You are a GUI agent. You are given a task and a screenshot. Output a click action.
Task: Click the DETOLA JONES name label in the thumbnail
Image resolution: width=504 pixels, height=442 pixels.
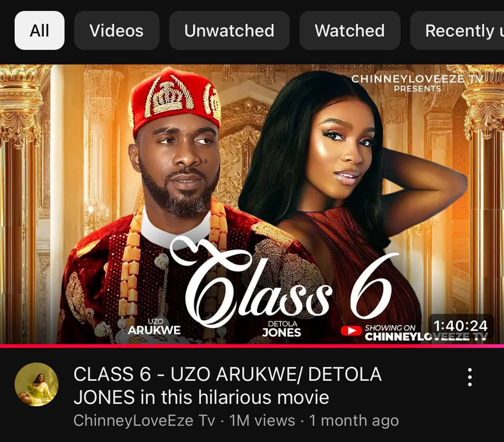pos(282,329)
